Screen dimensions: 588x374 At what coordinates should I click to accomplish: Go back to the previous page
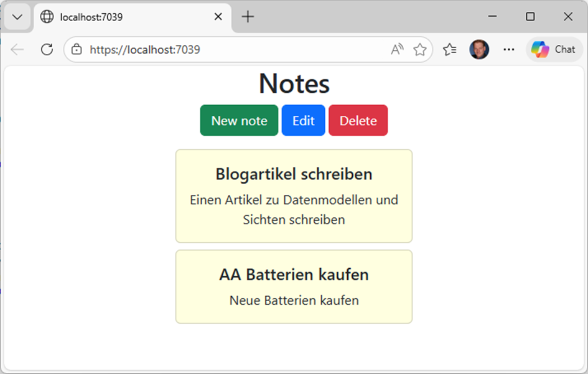(17, 49)
